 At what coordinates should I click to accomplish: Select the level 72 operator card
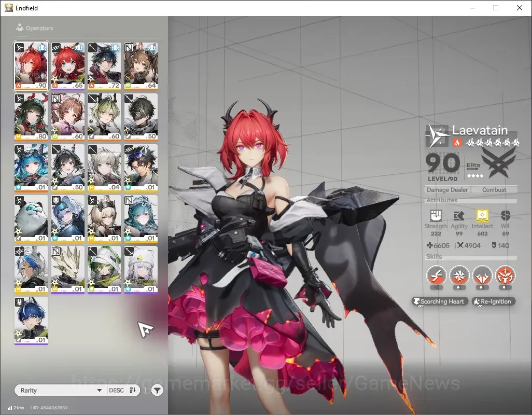tap(104, 66)
